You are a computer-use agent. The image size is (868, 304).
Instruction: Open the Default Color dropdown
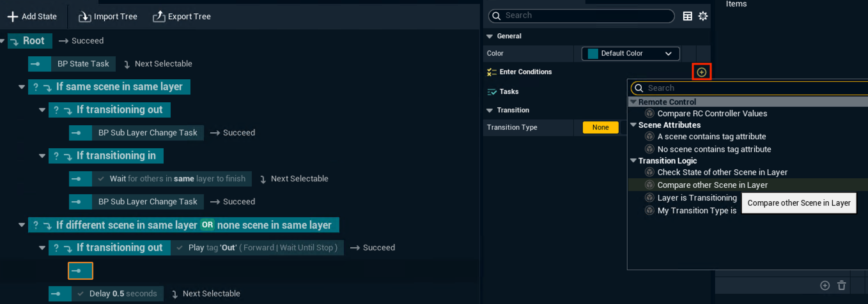click(x=630, y=54)
